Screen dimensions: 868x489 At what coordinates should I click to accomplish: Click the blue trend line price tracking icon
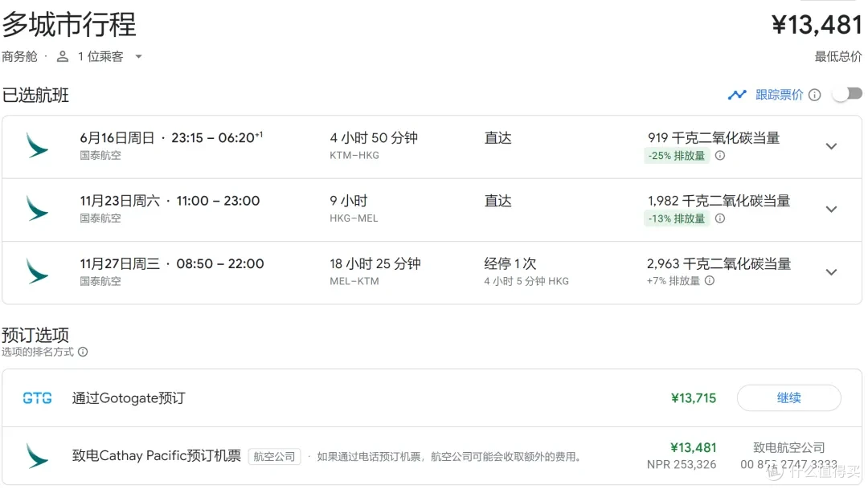pyautogui.click(x=737, y=95)
